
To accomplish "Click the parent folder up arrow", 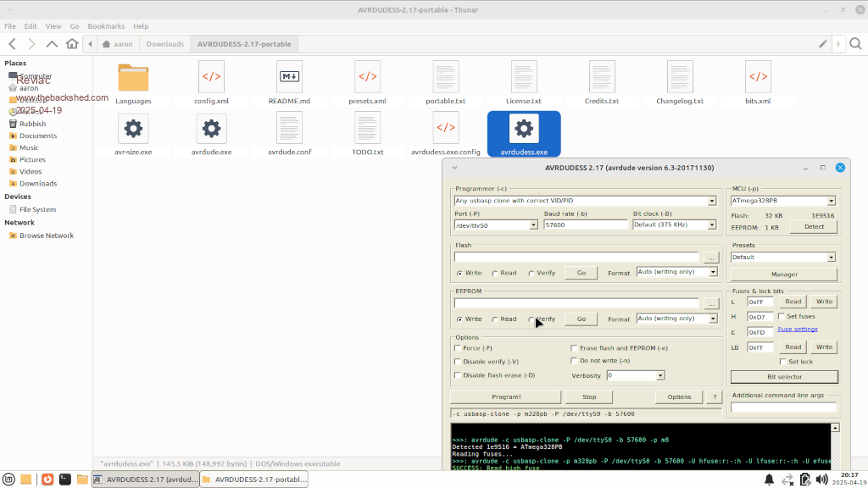I will pyautogui.click(x=52, y=43).
